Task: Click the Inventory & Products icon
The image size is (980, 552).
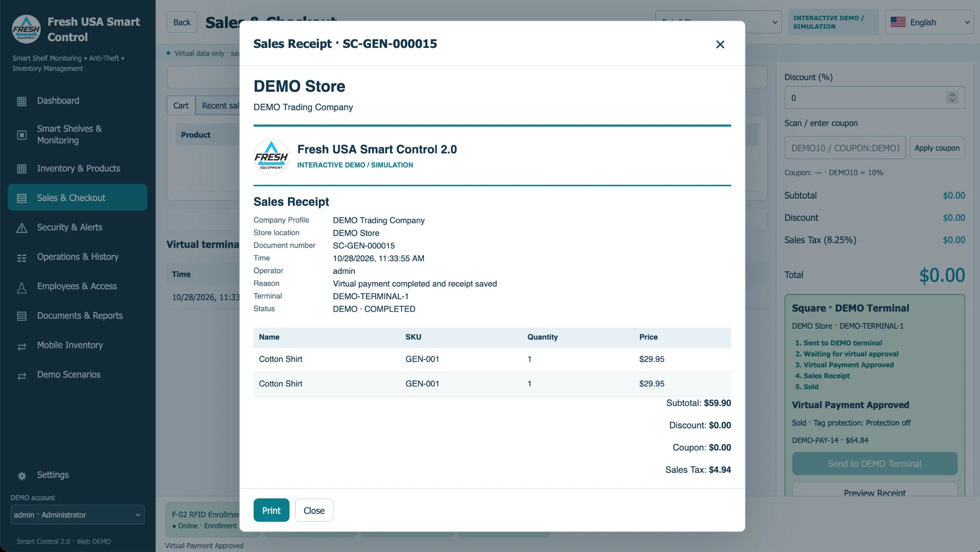Action: pyautogui.click(x=22, y=169)
